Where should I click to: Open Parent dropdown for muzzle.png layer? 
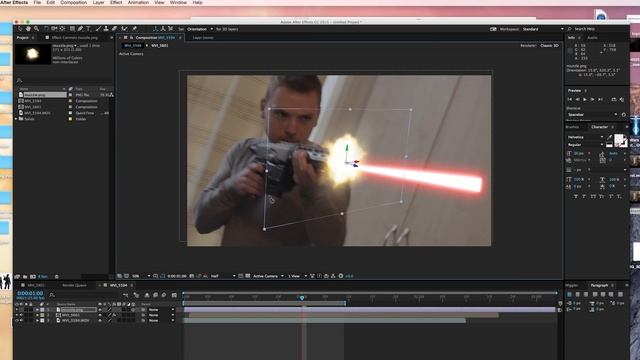(x=161, y=310)
